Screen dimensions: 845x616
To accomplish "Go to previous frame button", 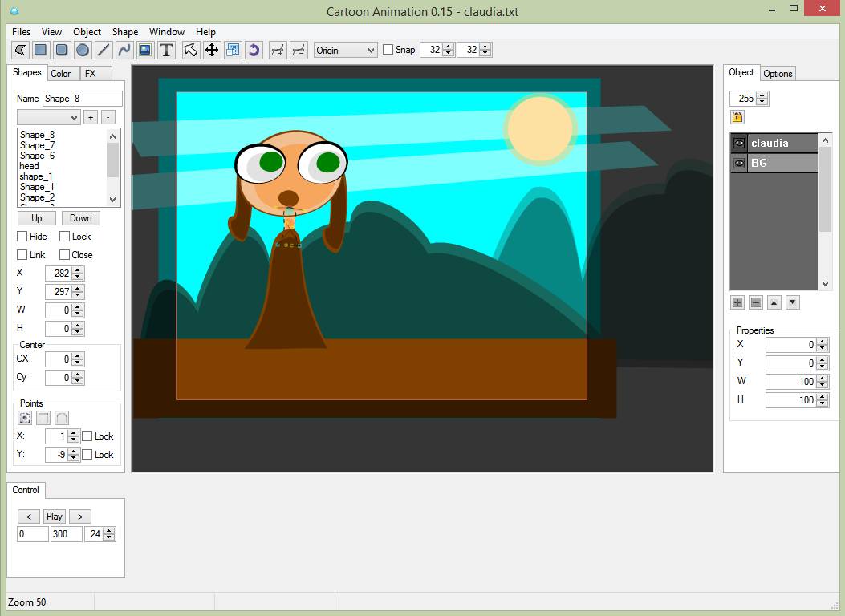I will (x=29, y=517).
